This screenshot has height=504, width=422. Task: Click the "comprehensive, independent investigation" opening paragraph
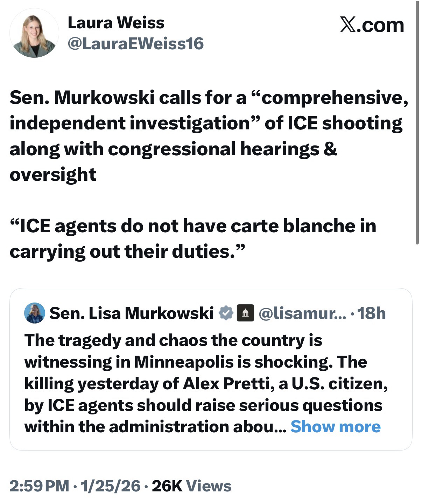coord(206,136)
